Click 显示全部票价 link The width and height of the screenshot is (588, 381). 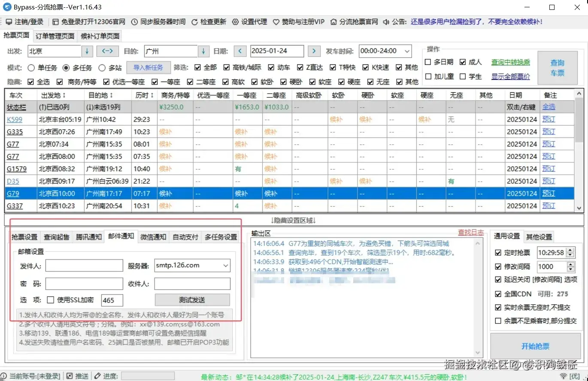point(511,76)
